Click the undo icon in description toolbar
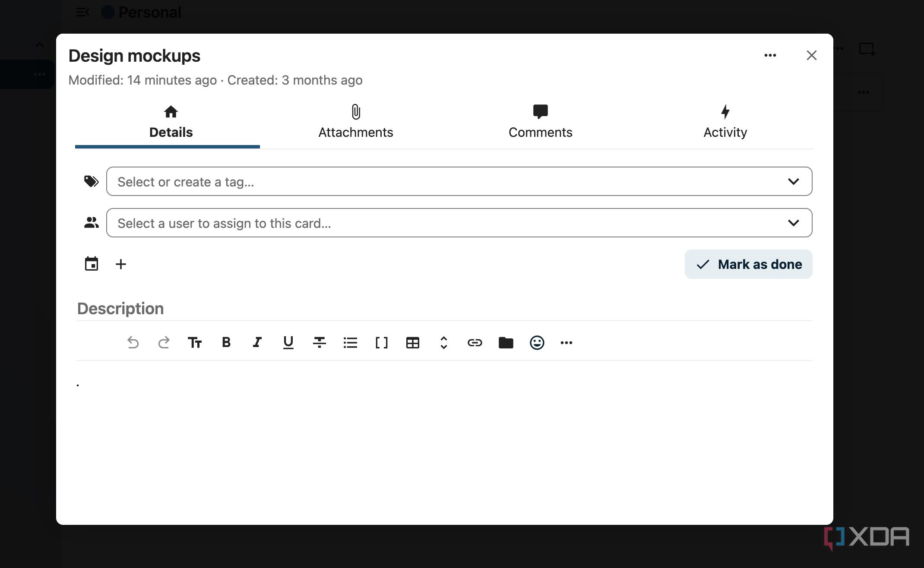The image size is (924, 568). click(x=133, y=343)
